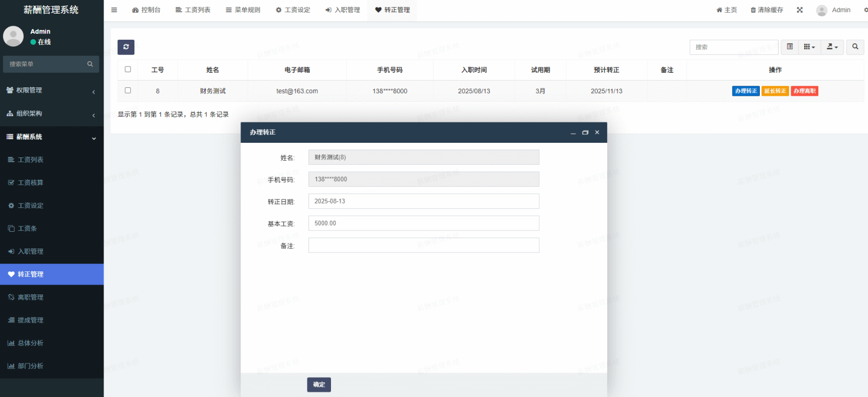The image size is (868, 397).
Task: Open the export data dropdown
Action: (832, 47)
